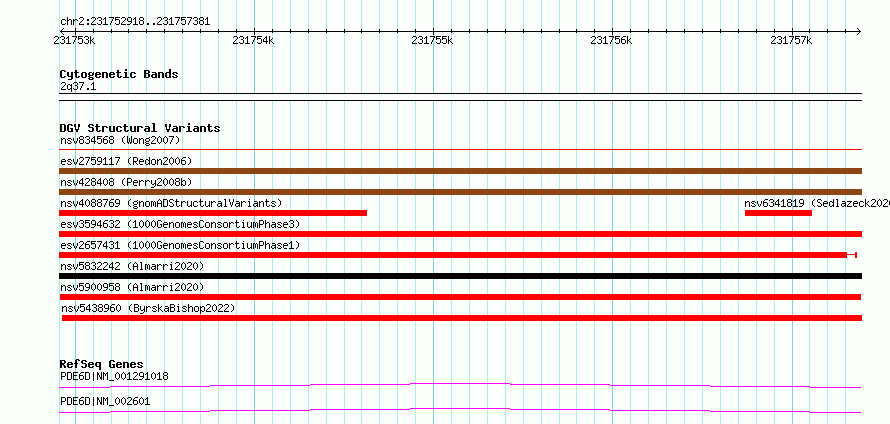Click the PDE6D|NM_001291018 gene label
Screen dimensions: 890x424
[x=114, y=376]
